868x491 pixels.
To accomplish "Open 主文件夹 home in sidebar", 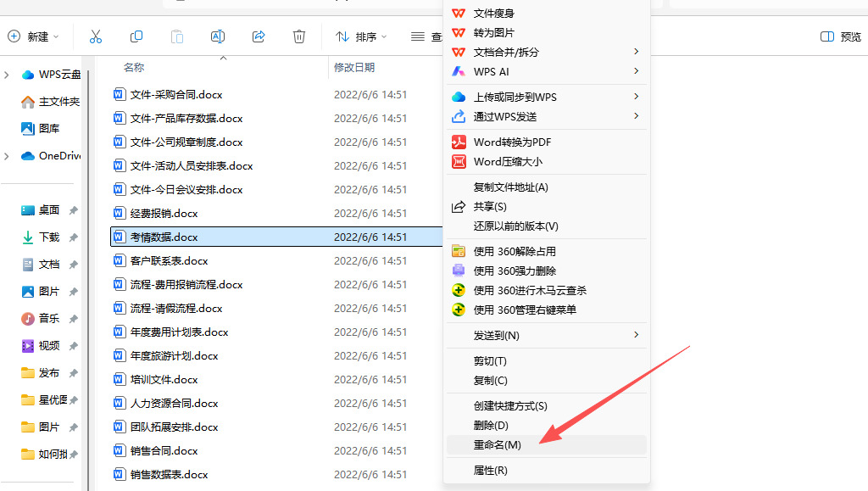I will coord(50,102).
